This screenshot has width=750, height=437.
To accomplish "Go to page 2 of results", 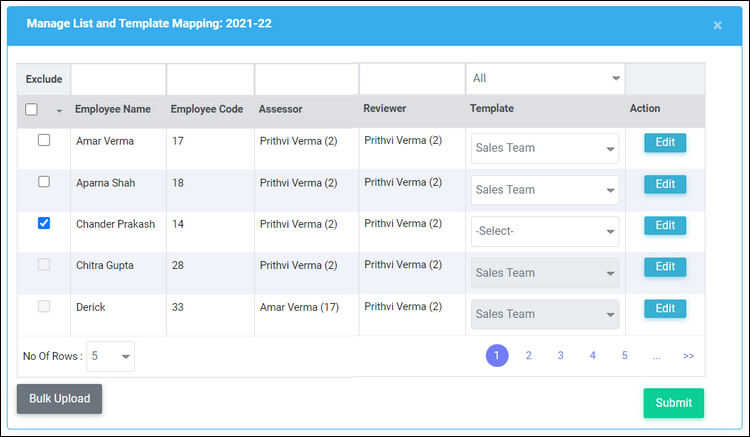I will coord(529,356).
